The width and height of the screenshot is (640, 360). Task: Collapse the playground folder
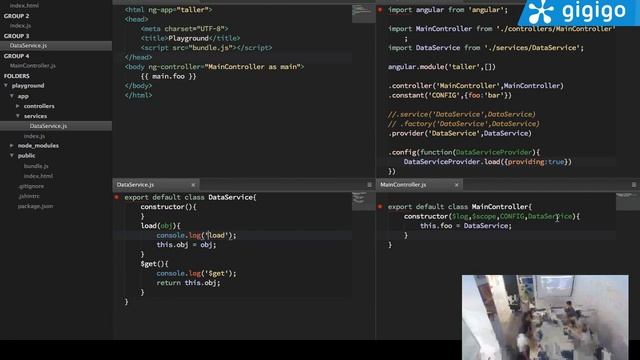(x=6, y=86)
